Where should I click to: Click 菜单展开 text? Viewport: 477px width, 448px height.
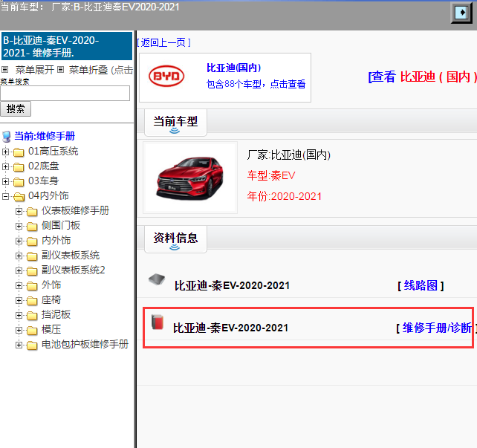point(35,70)
